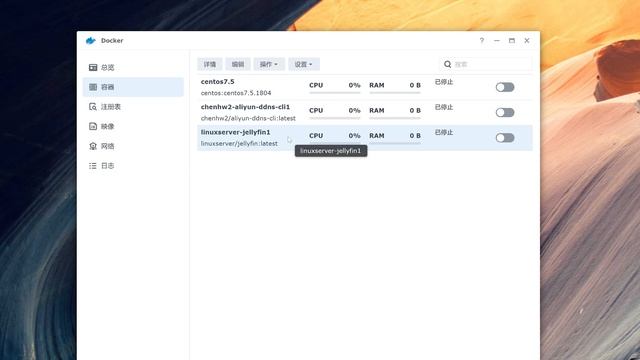Maximize the Docker window

tap(511, 40)
